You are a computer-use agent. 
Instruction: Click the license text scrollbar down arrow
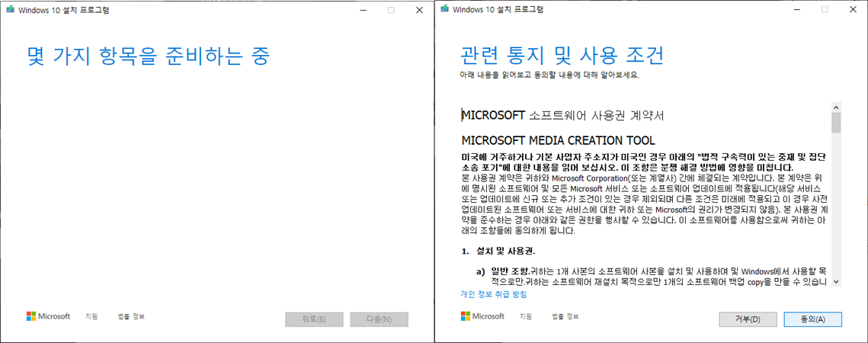(x=836, y=281)
